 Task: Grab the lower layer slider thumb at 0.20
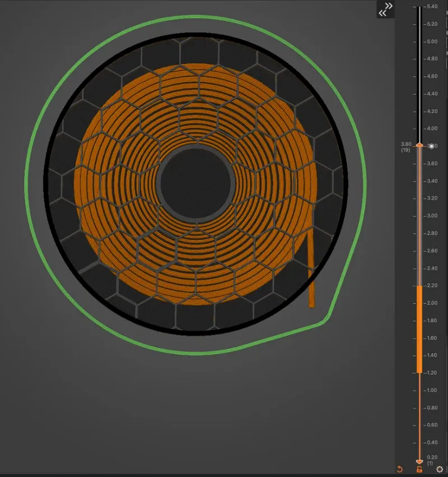(x=419, y=461)
